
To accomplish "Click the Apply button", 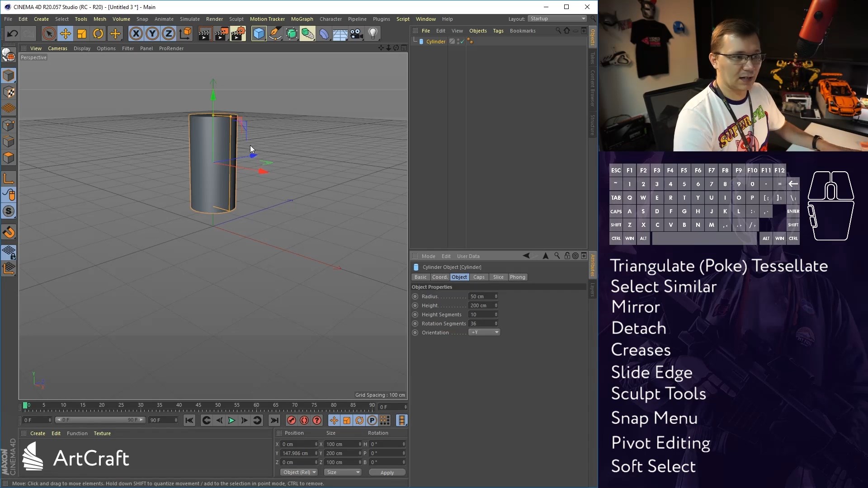I will [387, 472].
